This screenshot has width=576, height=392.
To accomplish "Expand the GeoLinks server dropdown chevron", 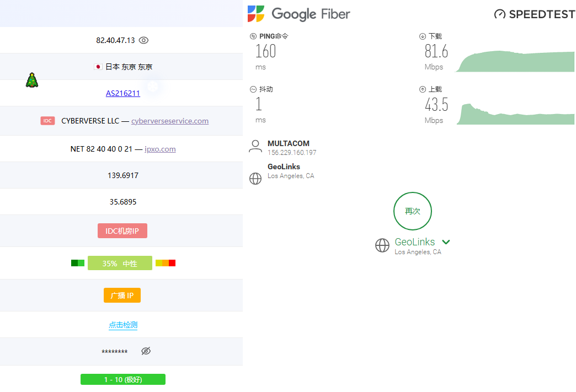I will [x=446, y=242].
